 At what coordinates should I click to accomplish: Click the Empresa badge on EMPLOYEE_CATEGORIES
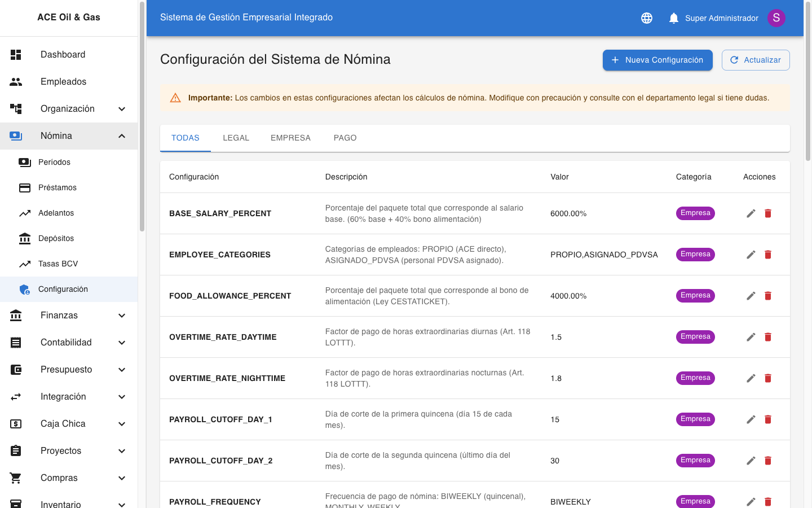pyautogui.click(x=695, y=254)
